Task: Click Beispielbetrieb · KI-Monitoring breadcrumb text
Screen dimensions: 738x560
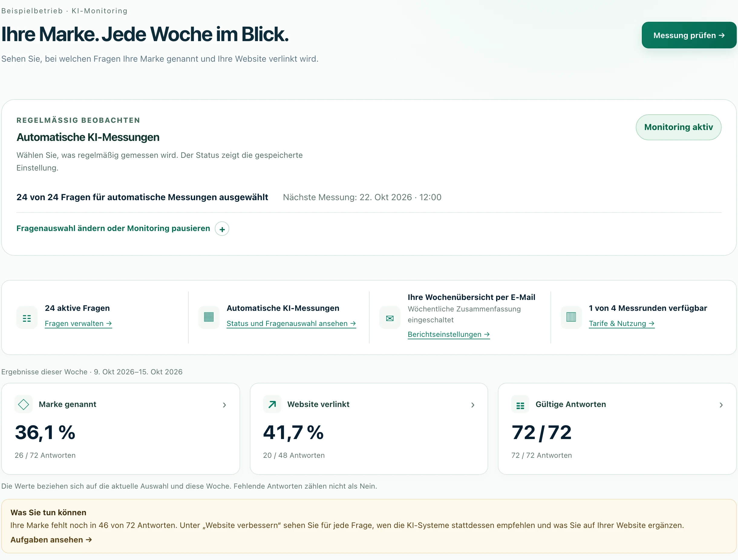Action: (64, 11)
